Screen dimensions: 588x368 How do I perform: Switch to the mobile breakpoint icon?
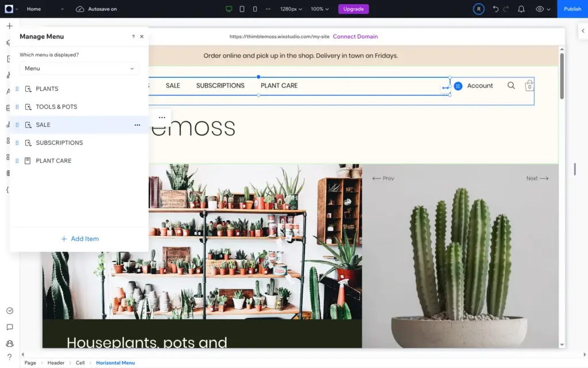click(255, 9)
